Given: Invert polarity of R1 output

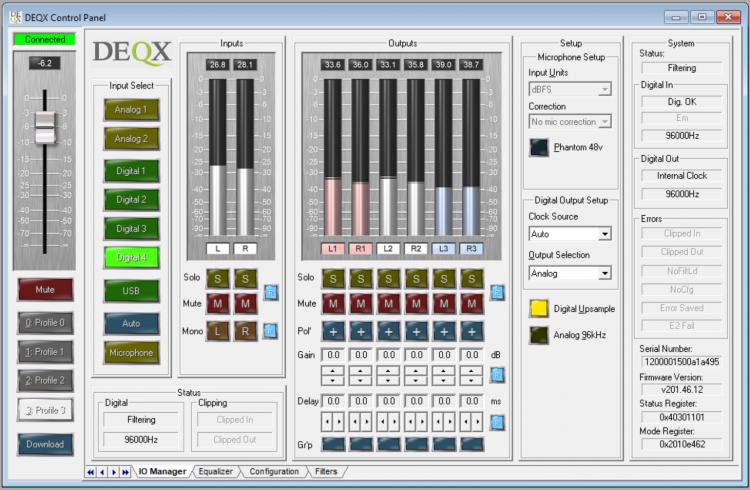Looking at the screenshot, I should [x=361, y=332].
